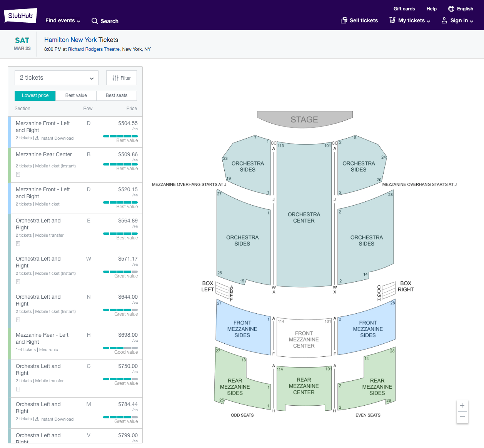The image size is (484, 448).
Task: Zoom in on seat map with plus
Action: [462, 406]
